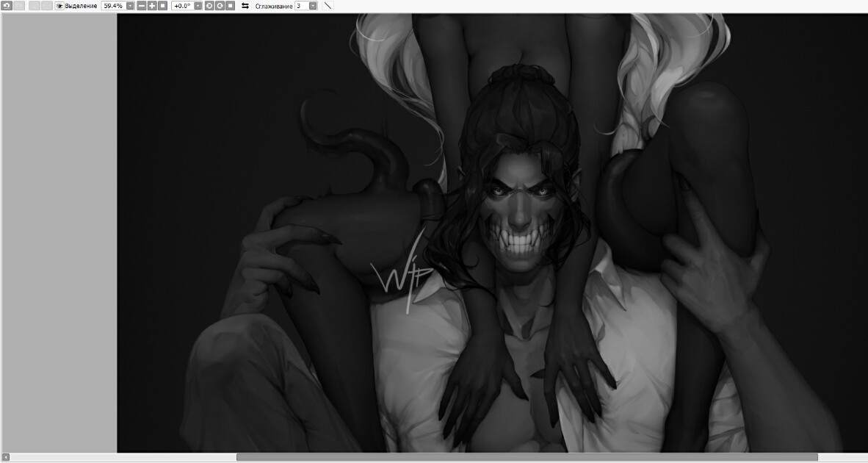The height and width of the screenshot is (463, 868).
Task: Click the Undo arrow button
Action: click(7, 6)
